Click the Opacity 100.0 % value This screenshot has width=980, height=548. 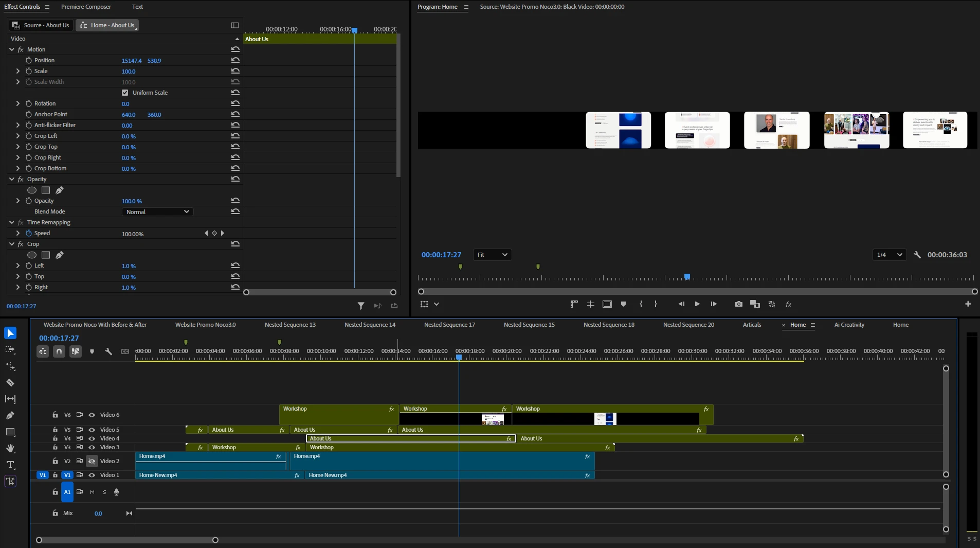pyautogui.click(x=132, y=201)
